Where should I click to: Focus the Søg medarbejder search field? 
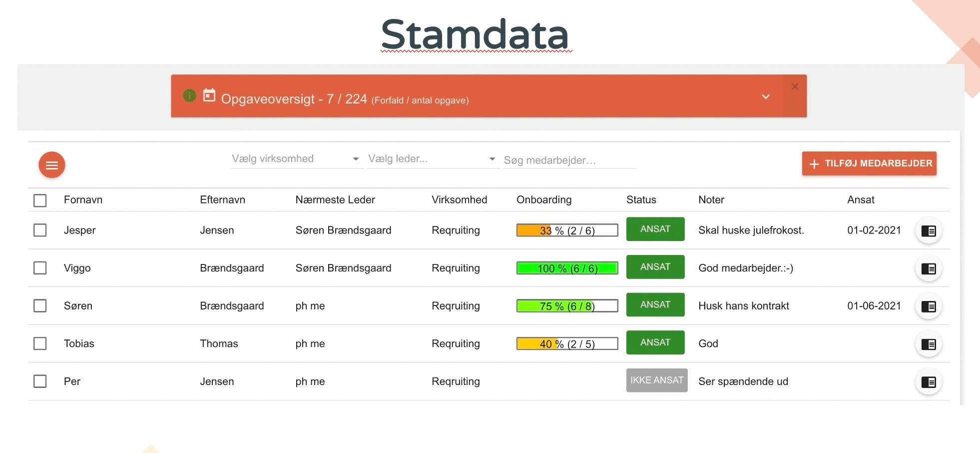click(570, 160)
